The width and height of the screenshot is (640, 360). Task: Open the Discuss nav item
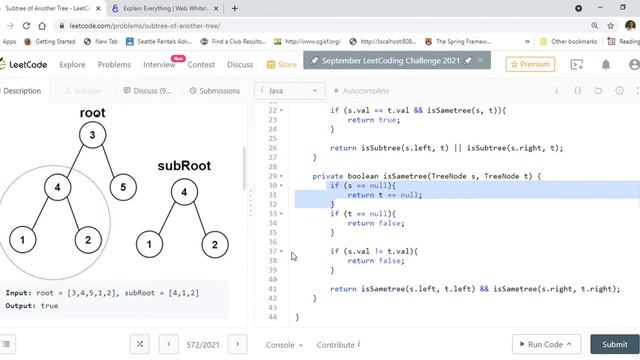point(240,64)
